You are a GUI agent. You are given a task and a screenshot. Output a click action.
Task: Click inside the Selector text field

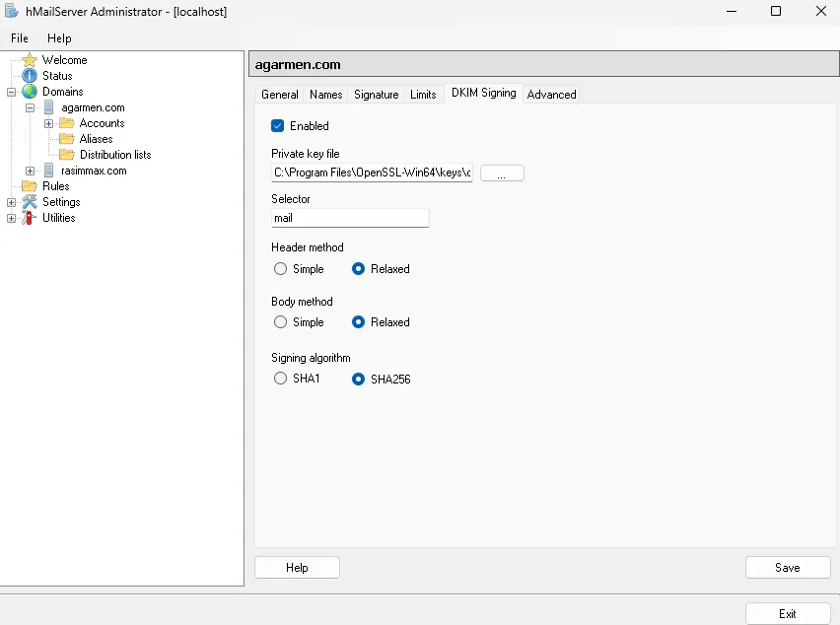tap(350, 218)
